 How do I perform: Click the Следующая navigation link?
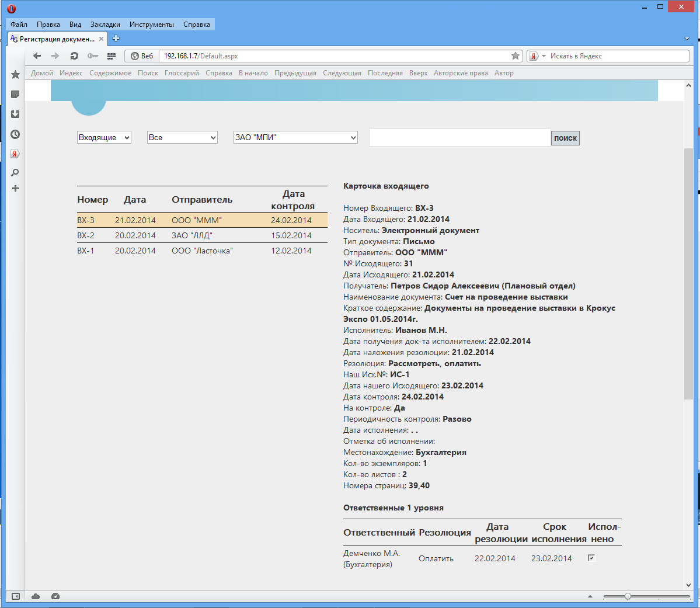coord(342,73)
